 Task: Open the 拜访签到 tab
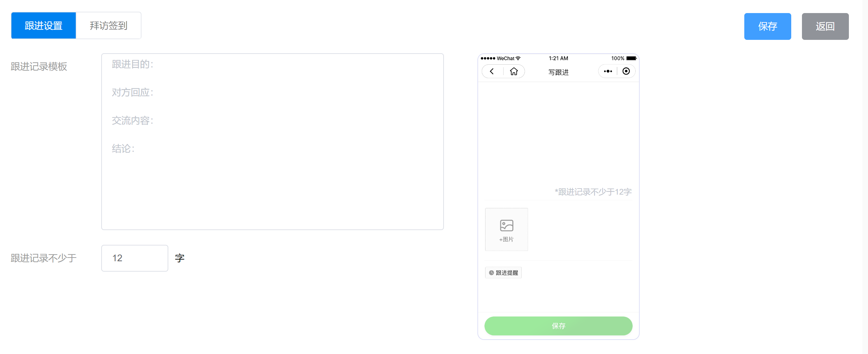click(x=108, y=25)
